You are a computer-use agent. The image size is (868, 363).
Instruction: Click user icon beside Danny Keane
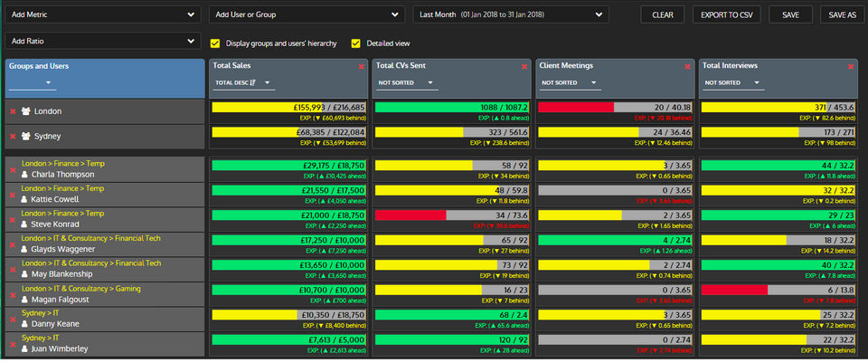pyautogui.click(x=24, y=324)
